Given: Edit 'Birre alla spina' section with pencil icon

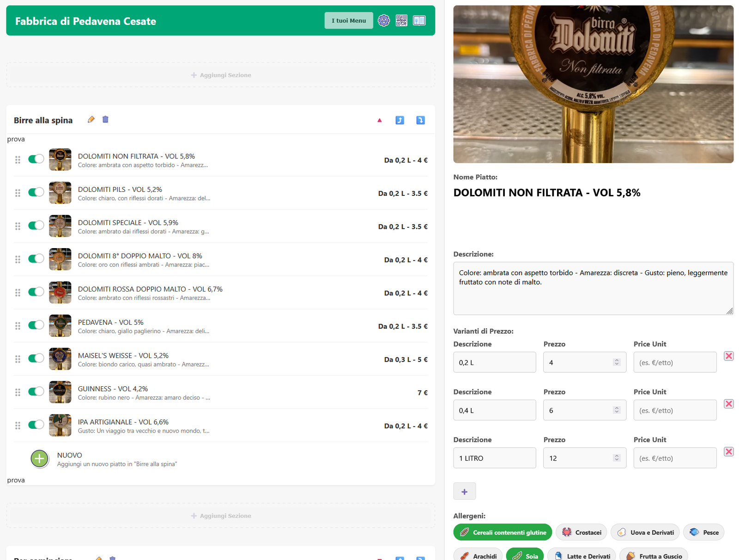Looking at the screenshot, I should pos(91,120).
